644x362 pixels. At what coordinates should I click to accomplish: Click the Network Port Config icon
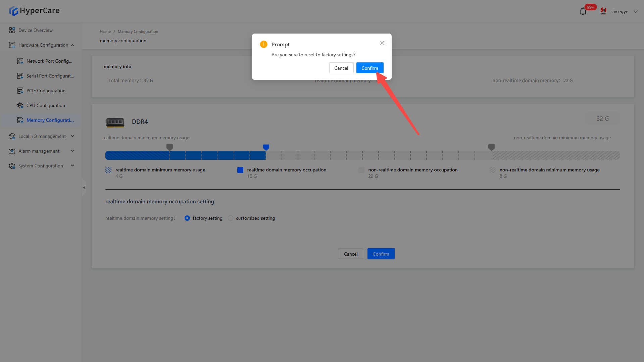tap(20, 61)
